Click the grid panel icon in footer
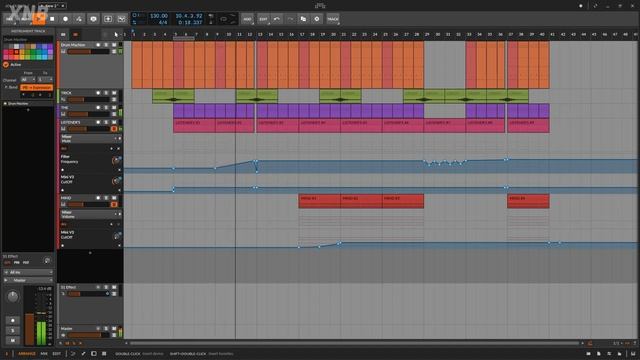640x360 pixels. click(104, 354)
